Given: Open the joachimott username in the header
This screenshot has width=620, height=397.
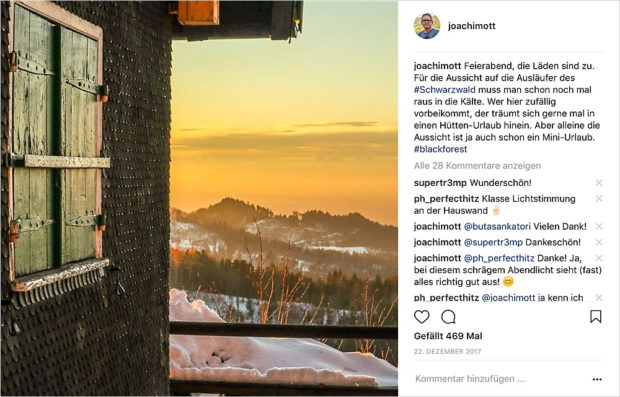Looking at the screenshot, I should [471, 26].
